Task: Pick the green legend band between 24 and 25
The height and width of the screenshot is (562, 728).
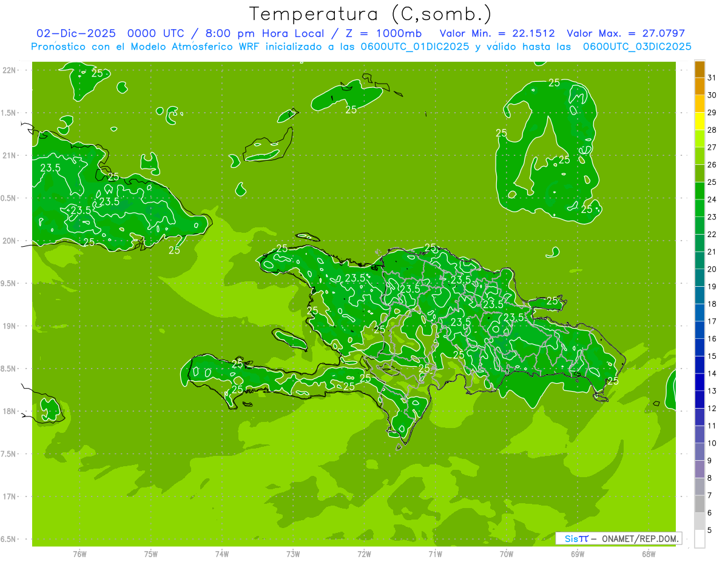Action: 699,191
